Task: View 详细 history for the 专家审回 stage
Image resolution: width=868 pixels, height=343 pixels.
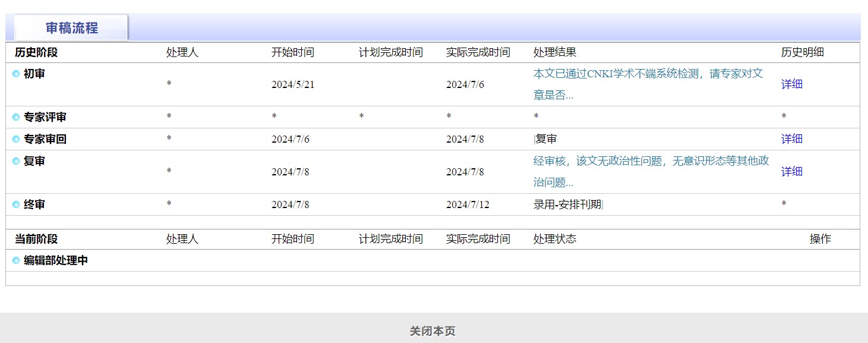Action: [x=791, y=139]
